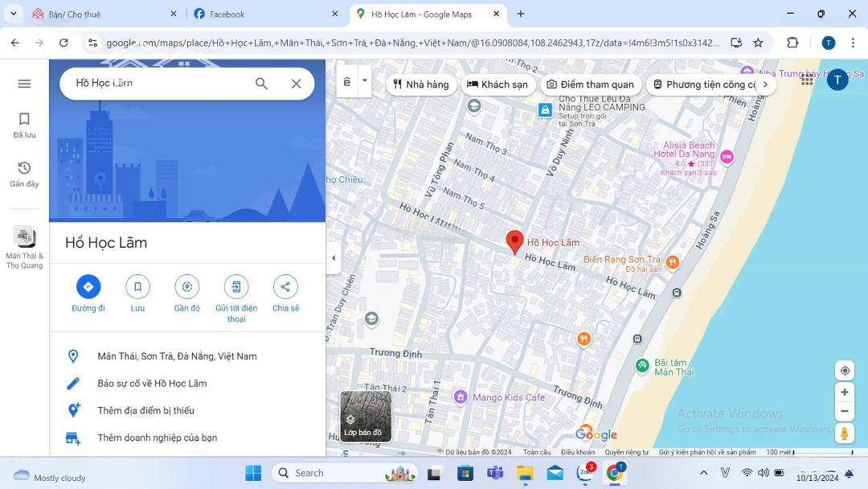The width and height of the screenshot is (868, 489).
Task: Click the Lưu bookmark icon in place panel
Action: coord(137,287)
